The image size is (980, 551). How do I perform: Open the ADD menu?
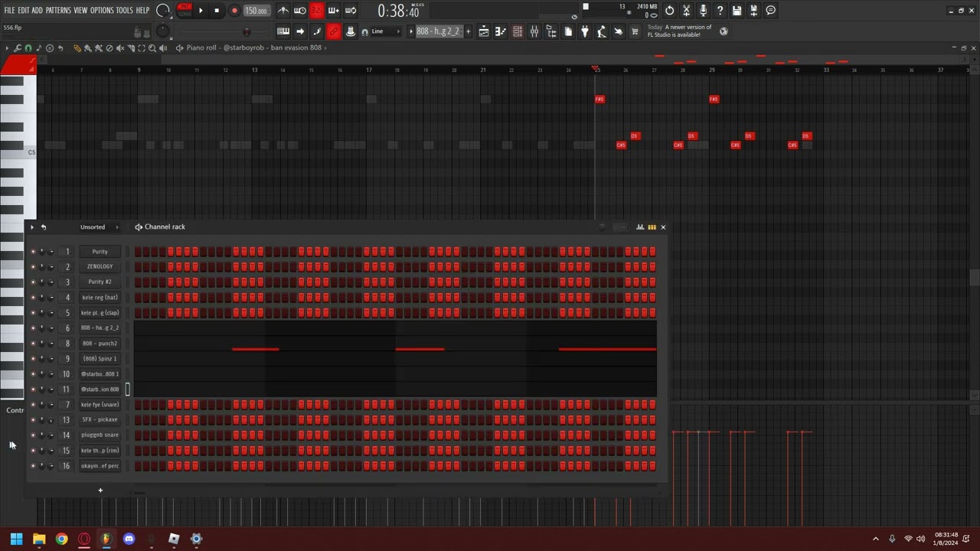[38, 11]
